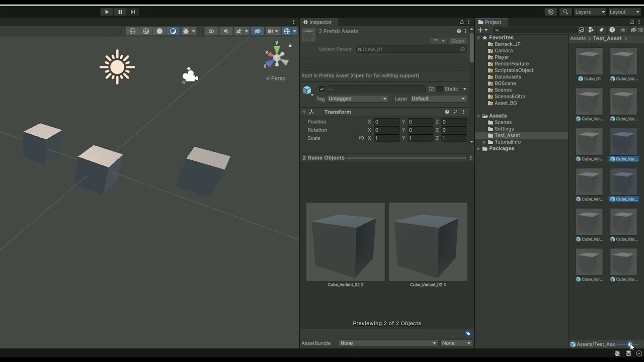The width and height of the screenshot is (644, 362).
Task: Toggle 2D mode in the Scene view
Action: (211, 31)
